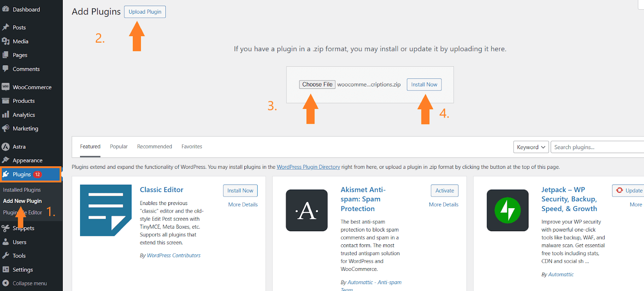
Task: Switch to the Popular tab
Action: 119,147
